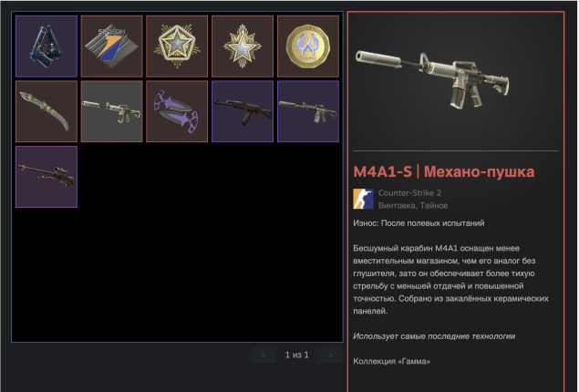Select the gray-highlighted M4A1-S rifle slot
Image resolution: width=579 pixels, height=392 pixels.
click(111, 111)
